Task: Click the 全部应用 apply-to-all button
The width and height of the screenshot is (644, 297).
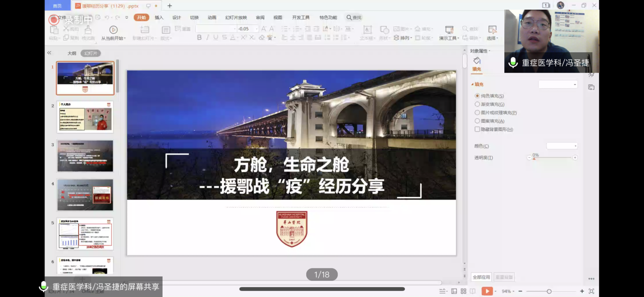Action: tap(481, 277)
